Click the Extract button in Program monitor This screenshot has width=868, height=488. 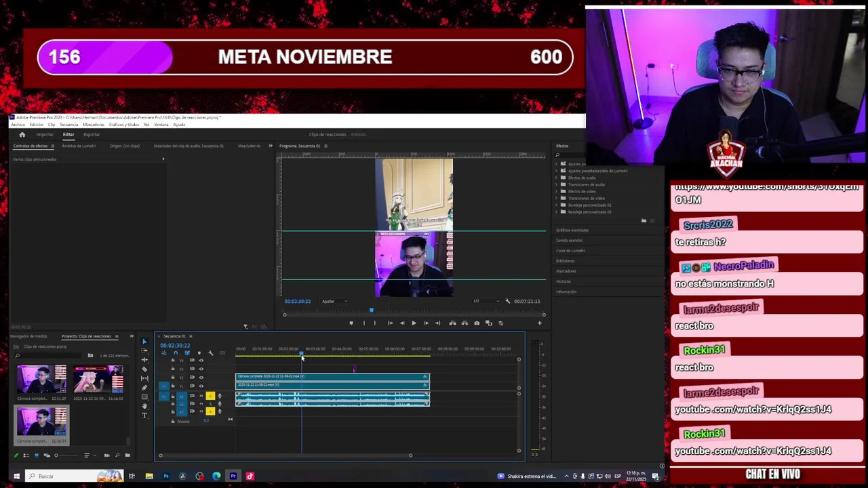point(465,323)
